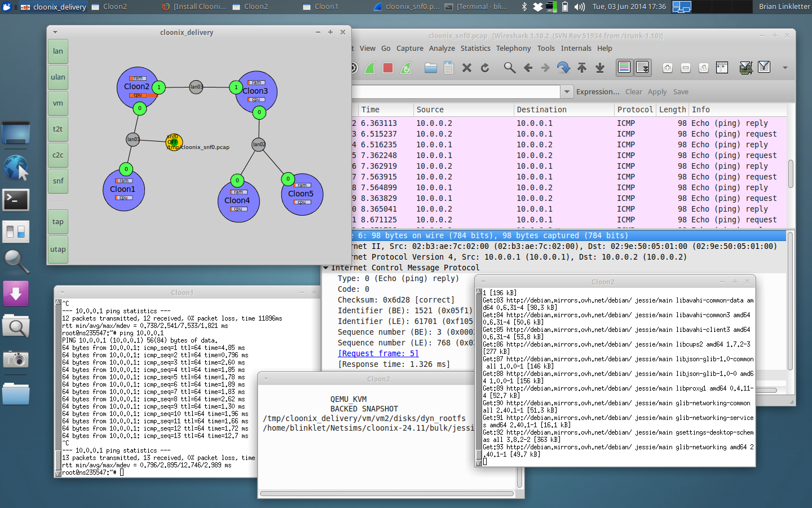
Task: Save the current display filter
Action: [681, 91]
